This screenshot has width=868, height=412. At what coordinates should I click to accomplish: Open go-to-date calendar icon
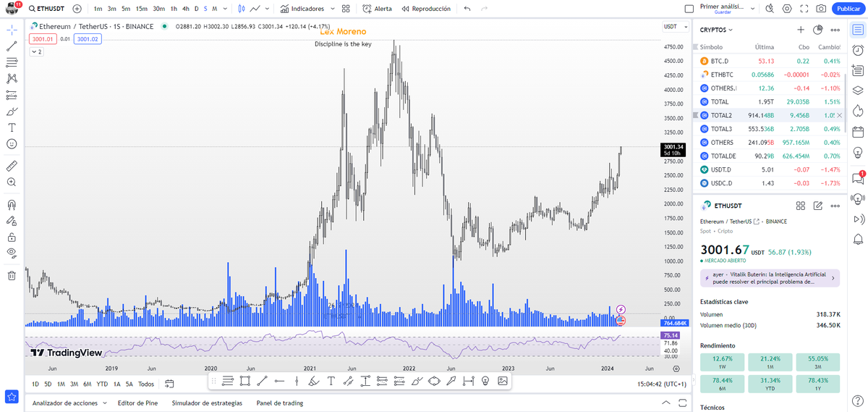169,384
